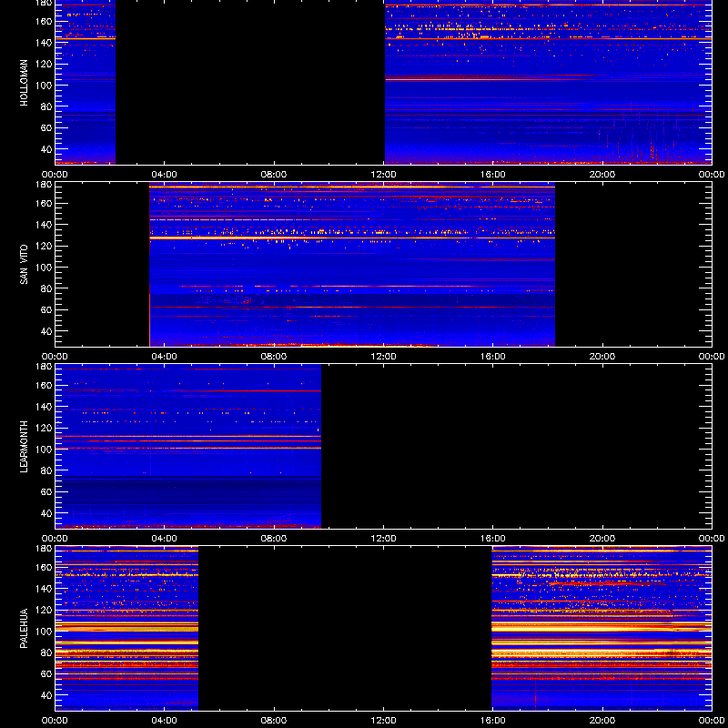Select the 60 frequency tick on Holloman axis
This screenshot has width=728, height=728.
click(x=47, y=128)
